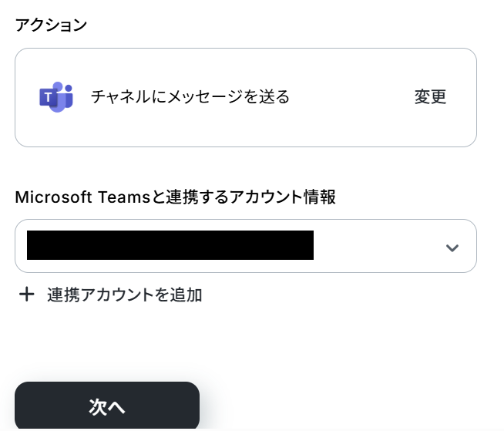
Task: Click the chevron arrow in account dropdown
Action: [x=452, y=247]
